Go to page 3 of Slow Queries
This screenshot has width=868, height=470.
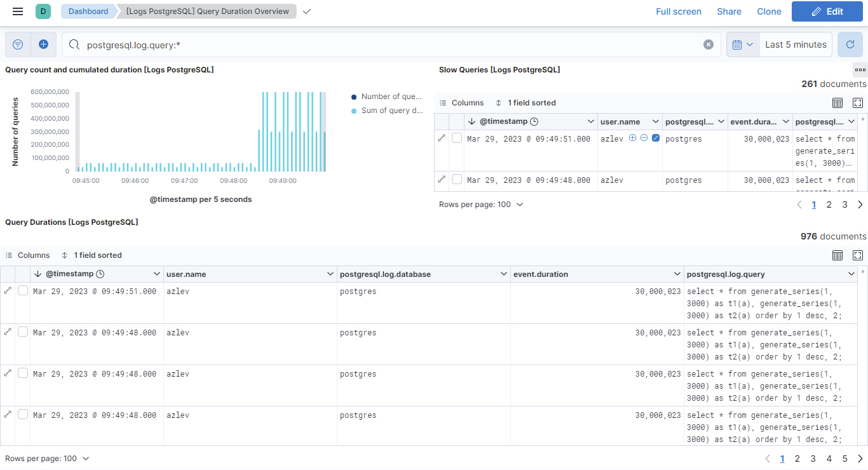pyautogui.click(x=844, y=205)
